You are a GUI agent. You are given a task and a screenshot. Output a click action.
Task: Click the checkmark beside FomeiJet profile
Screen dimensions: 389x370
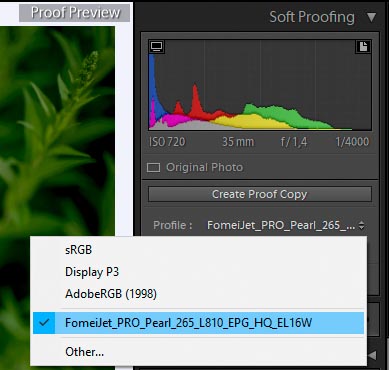click(x=44, y=322)
